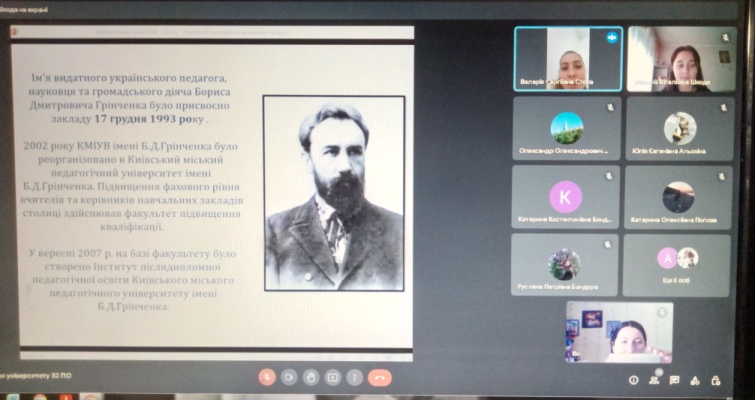The width and height of the screenshot is (755, 400).
Task: Open the present screen button
Action: (333, 377)
